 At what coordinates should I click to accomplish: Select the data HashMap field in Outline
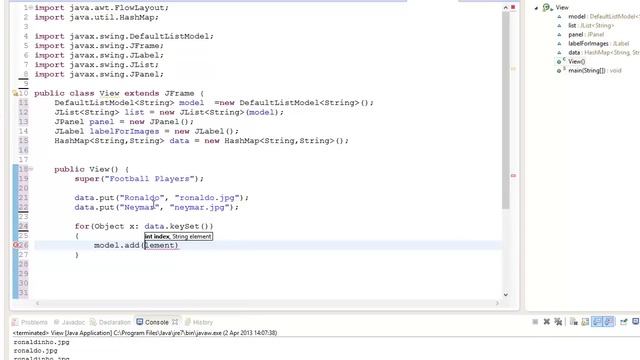pos(603,52)
